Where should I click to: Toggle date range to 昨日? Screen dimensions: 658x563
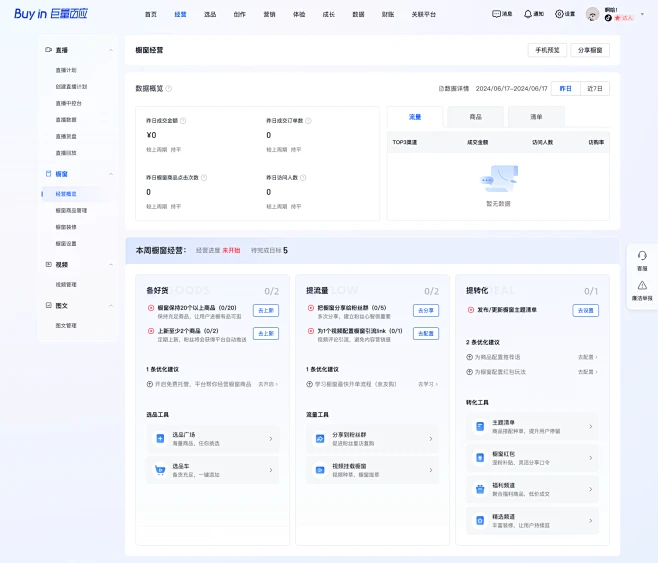566,89
